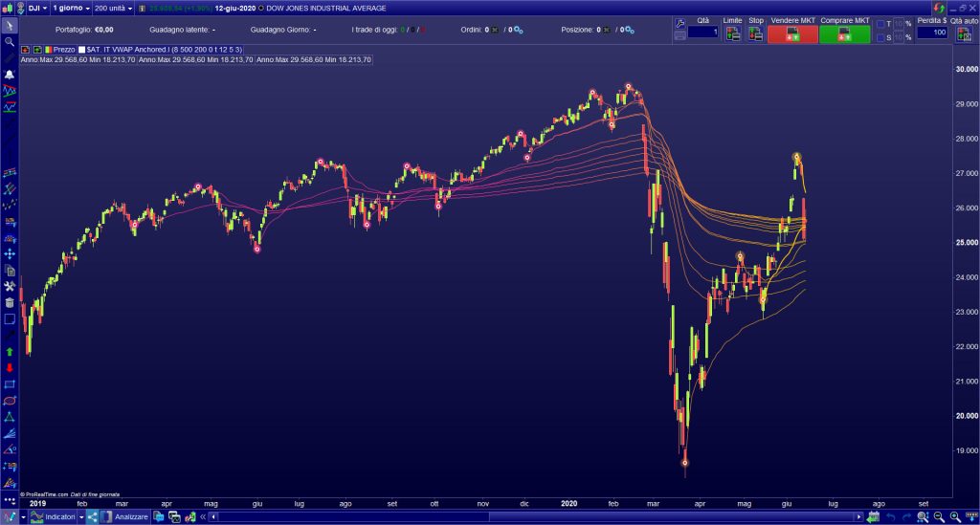Click the green up arrow icon
Screen dimensions: 980x525
tap(10, 353)
